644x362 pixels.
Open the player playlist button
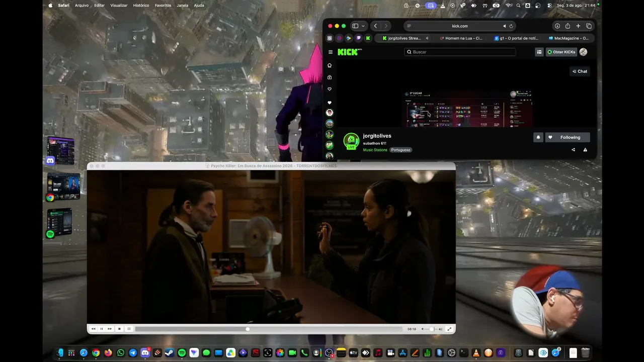pos(129,329)
